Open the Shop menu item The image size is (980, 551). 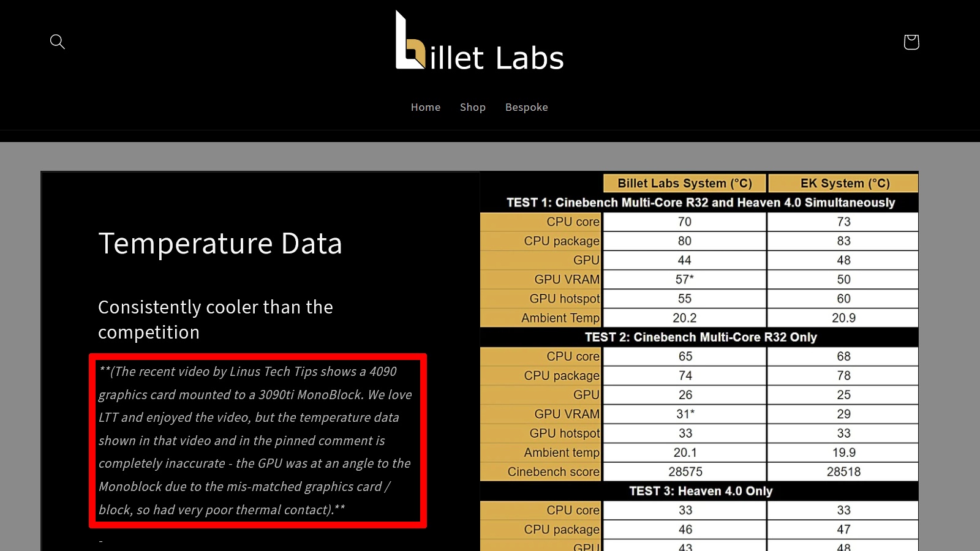click(x=473, y=107)
